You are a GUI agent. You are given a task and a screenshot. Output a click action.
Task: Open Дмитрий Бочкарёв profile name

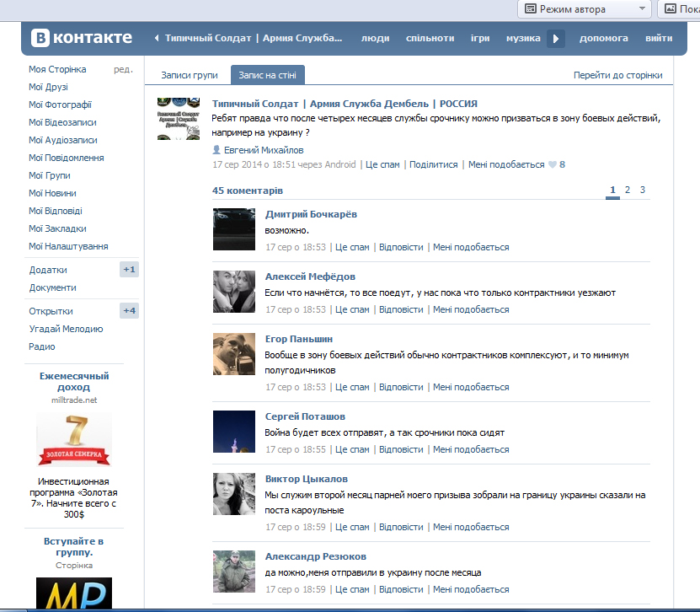point(311,214)
